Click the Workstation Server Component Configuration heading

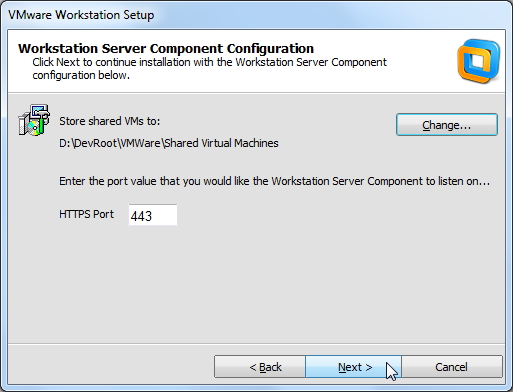166,49
